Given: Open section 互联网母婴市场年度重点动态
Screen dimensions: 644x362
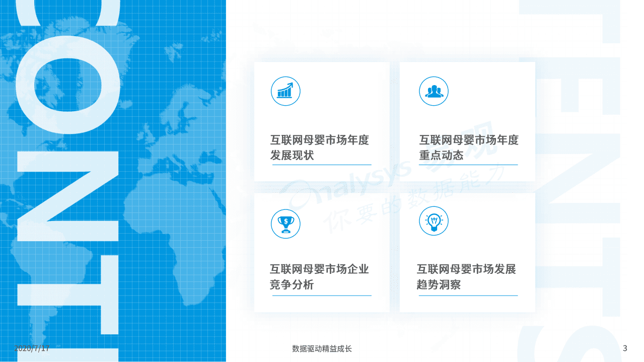Looking at the screenshot, I should coord(468,148).
